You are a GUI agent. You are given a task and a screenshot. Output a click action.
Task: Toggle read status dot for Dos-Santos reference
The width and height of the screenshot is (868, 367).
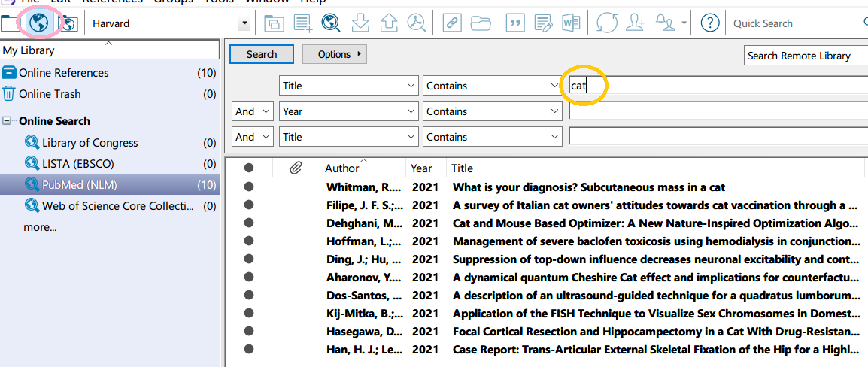click(x=248, y=295)
